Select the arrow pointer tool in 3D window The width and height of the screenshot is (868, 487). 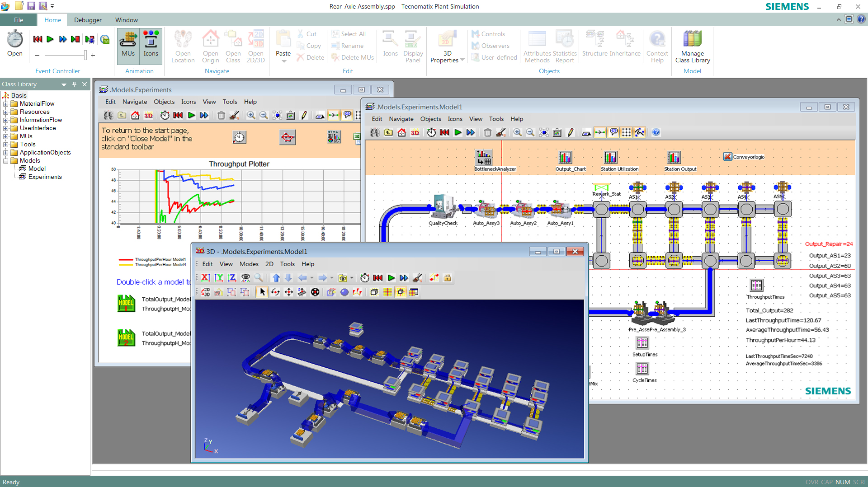(262, 292)
